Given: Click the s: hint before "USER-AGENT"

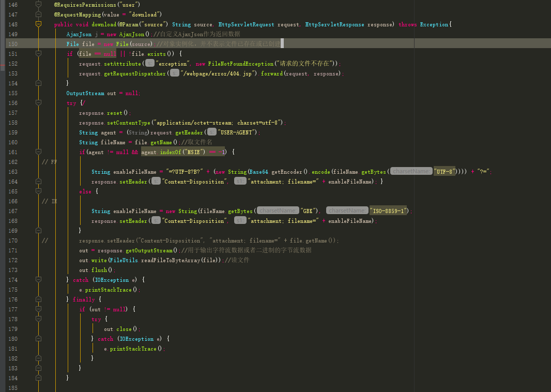Looking at the screenshot, I should [x=212, y=132].
